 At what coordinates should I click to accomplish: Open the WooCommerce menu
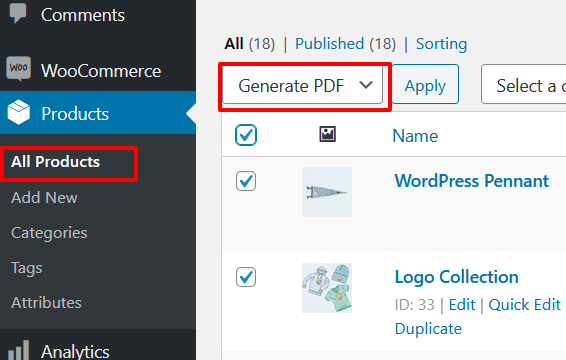pyautogui.click(x=101, y=71)
